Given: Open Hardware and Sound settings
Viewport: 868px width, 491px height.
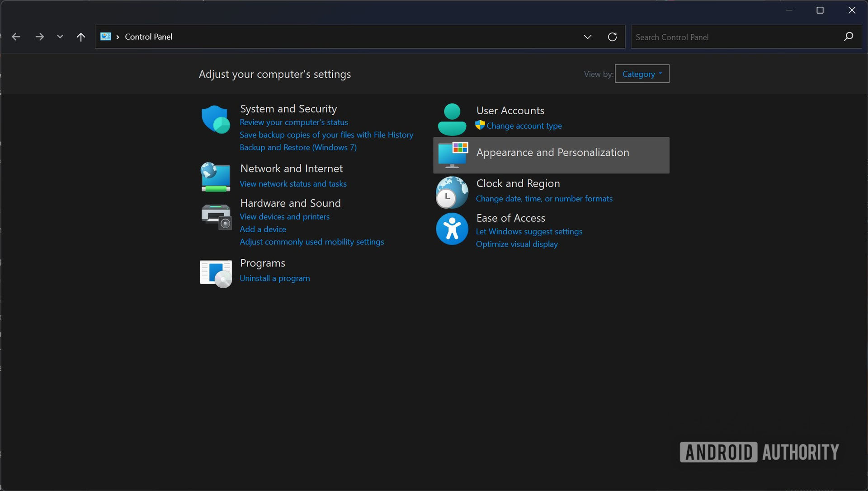Looking at the screenshot, I should [290, 203].
